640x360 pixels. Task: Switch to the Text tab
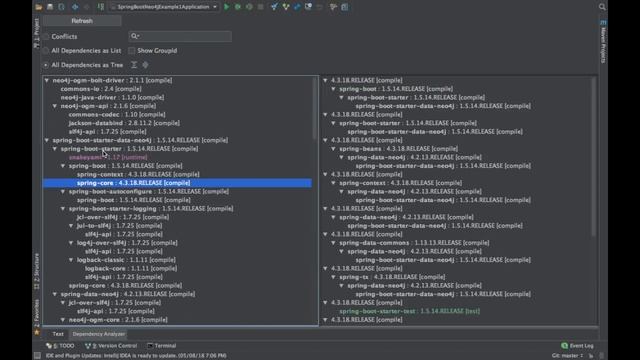(58, 334)
